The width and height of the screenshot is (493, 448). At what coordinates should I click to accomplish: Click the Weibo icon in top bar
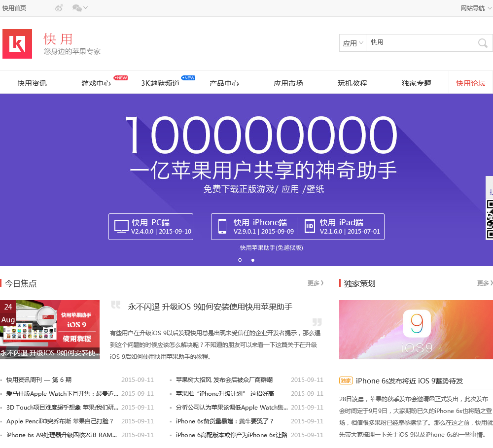[x=59, y=8]
